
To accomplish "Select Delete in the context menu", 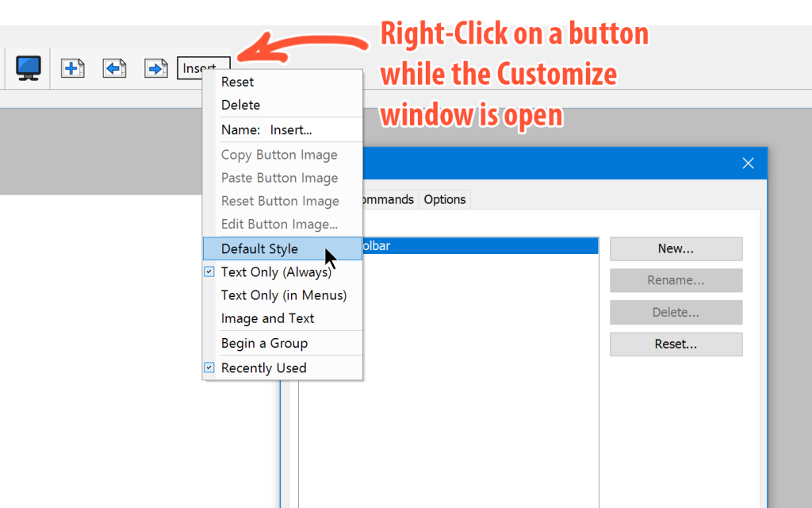I will [x=240, y=105].
